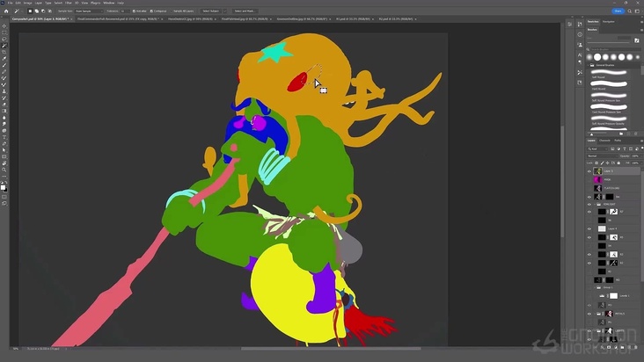
Task: Choose Subtract from Selection mode icon
Action: [43, 11]
